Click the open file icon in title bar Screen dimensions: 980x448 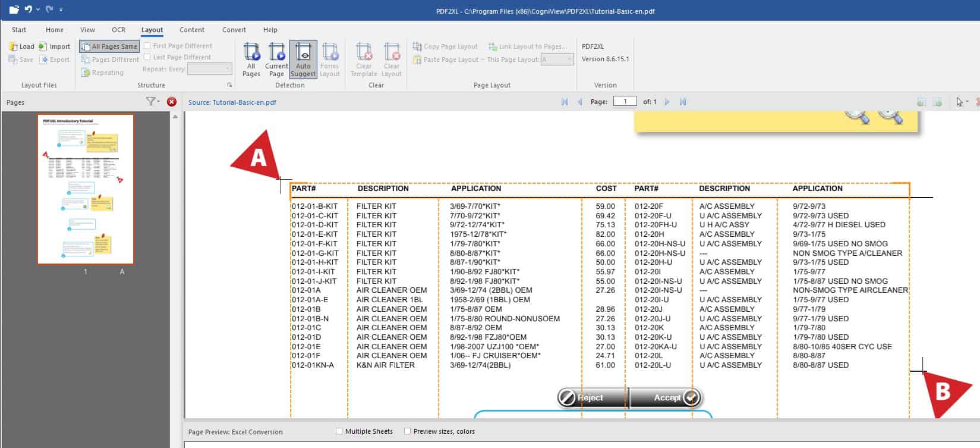14,10
